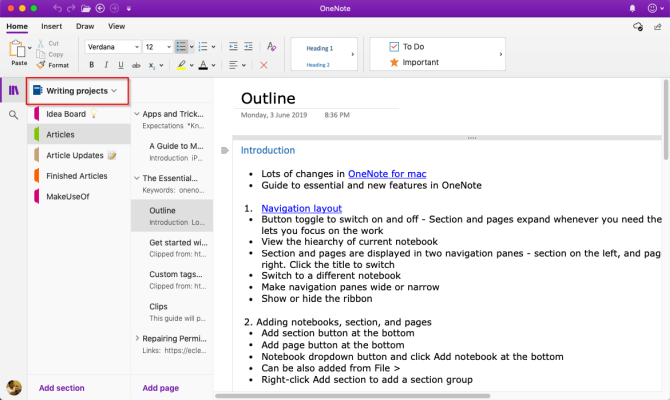The height and width of the screenshot is (400, 670).
Task: Select the Idea Board section
Action: coord(79,114)
